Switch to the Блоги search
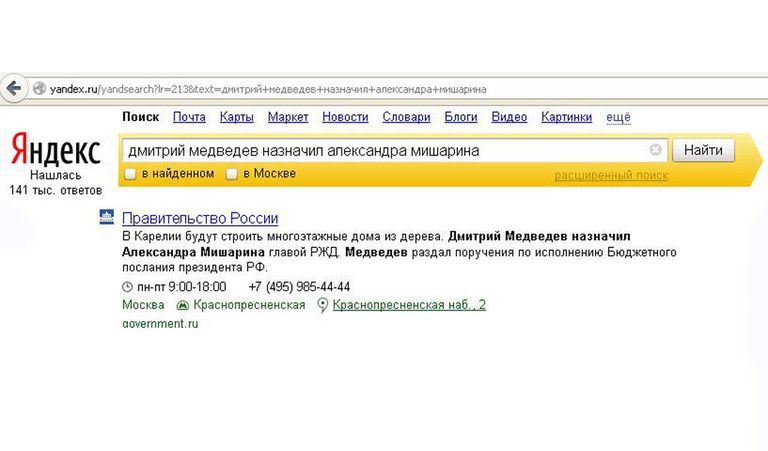Viewport: 768px width, 451px height. 461,117
